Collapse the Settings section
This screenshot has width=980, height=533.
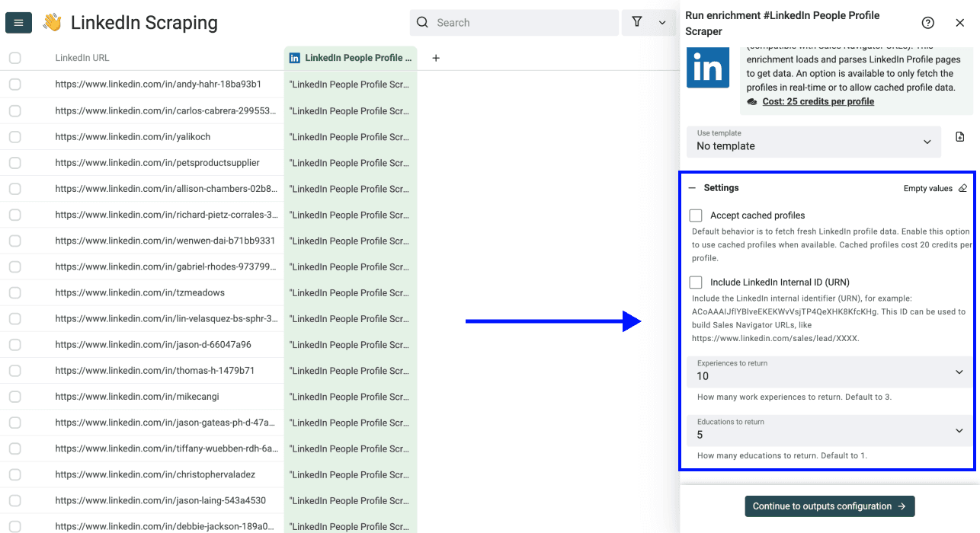tap(692, 187)
